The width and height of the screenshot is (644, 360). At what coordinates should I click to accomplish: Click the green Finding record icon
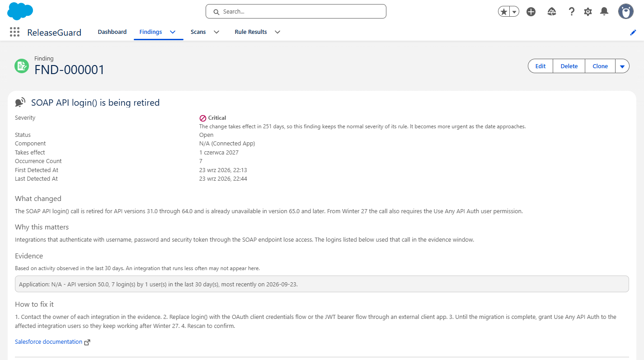(21, 66)
